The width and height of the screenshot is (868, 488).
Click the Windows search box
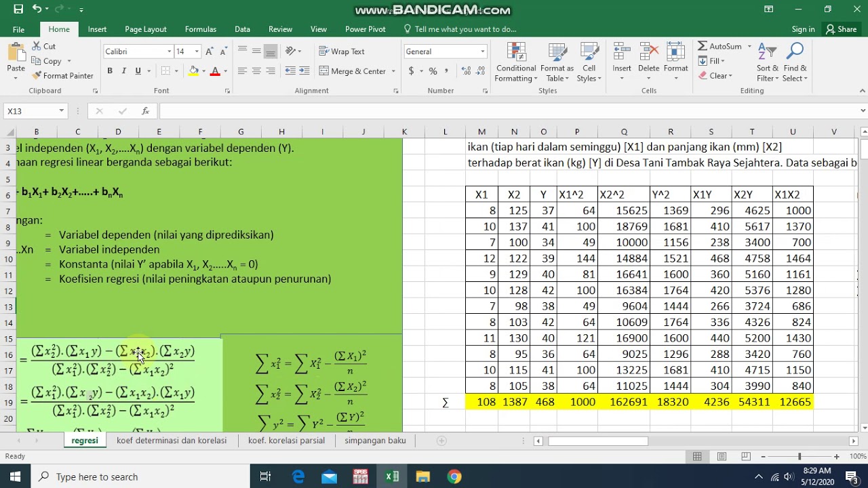tap(140, 476)
